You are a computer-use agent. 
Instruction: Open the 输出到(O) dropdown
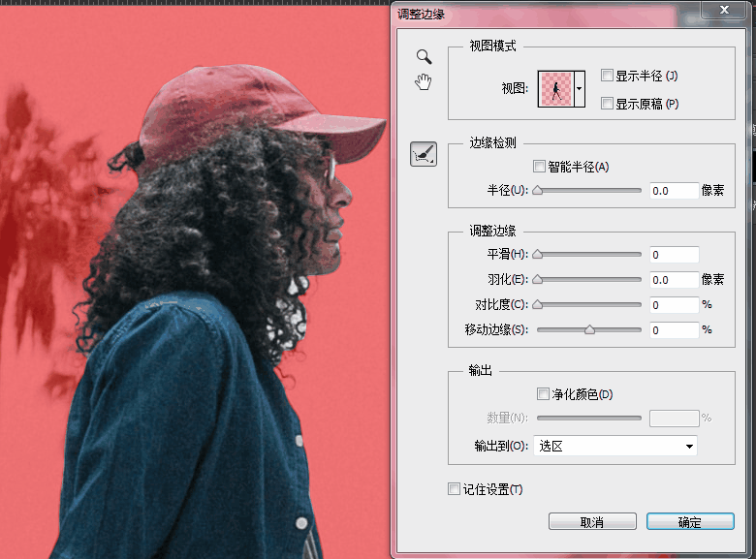[x=615, y=447]
